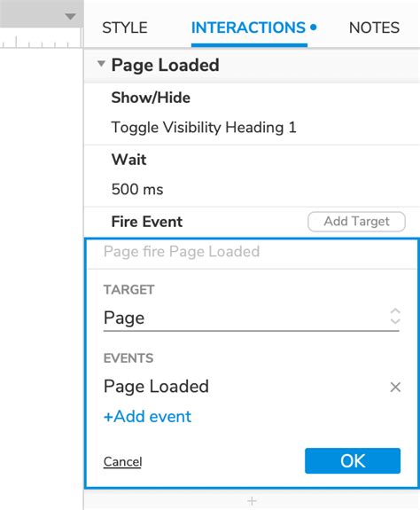Collapse the Page Loaded disclosure triangle
The height and width of the screenshot is (510, 420).
pos(101,64)
